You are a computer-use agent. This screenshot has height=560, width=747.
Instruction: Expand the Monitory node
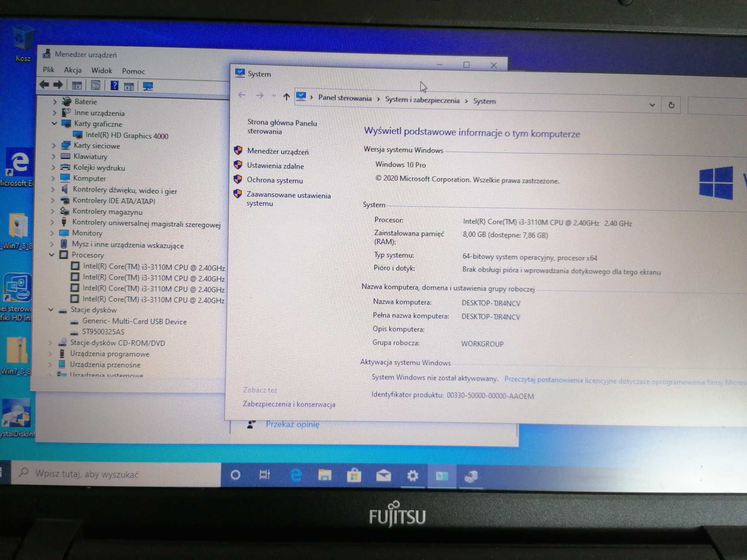pyautogui.click(x=52, y=233)
